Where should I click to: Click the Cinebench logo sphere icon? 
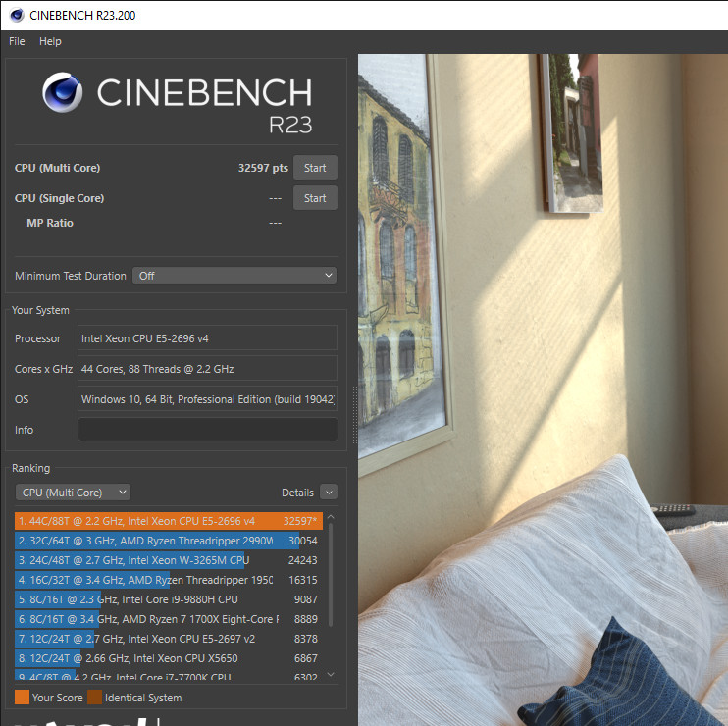pos(62,92)
